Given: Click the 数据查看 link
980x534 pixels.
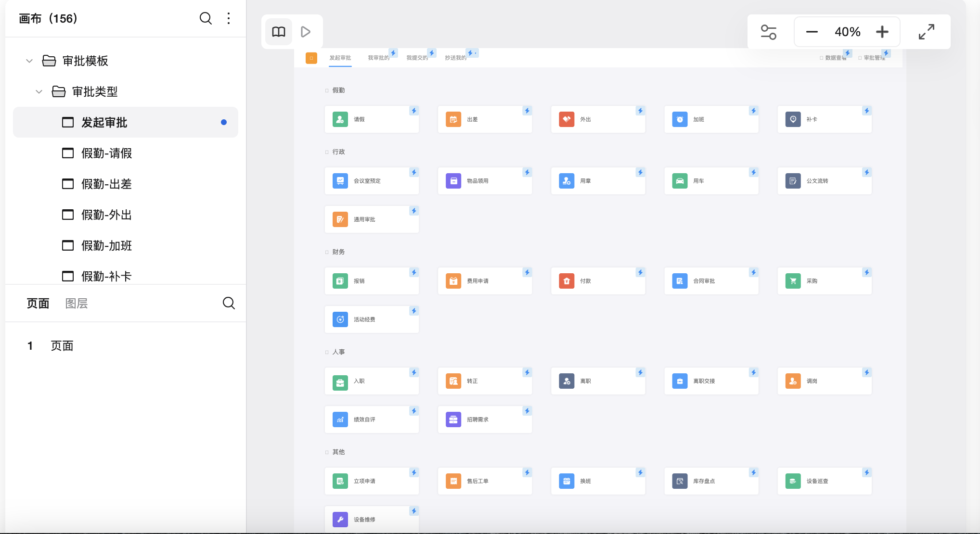Looking at the screenshot, I should [833, 58].
